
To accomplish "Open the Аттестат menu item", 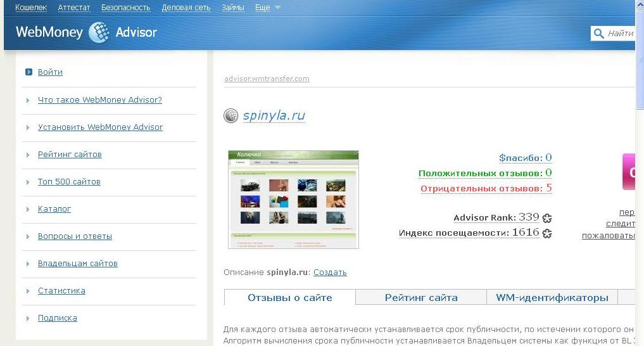I will coord(74,8).
